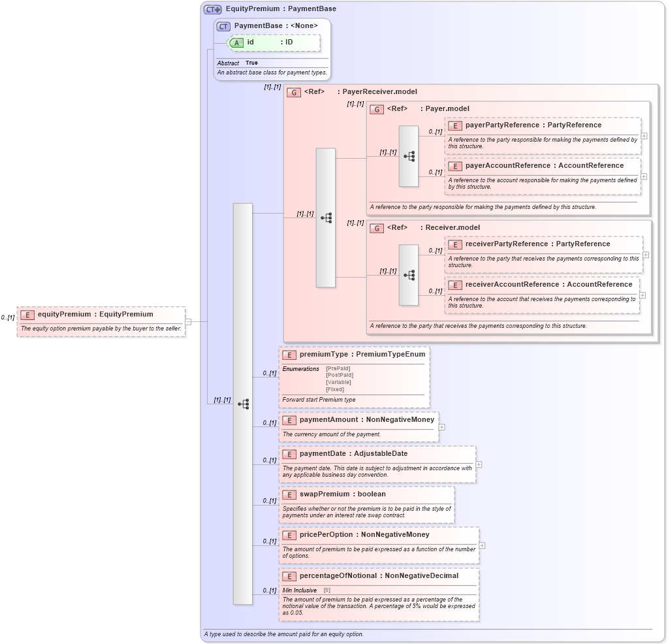This screenshot has height=644, width=668.
Task: Click the E icon of the receiverAccountReference element
Action: [455, 285]
